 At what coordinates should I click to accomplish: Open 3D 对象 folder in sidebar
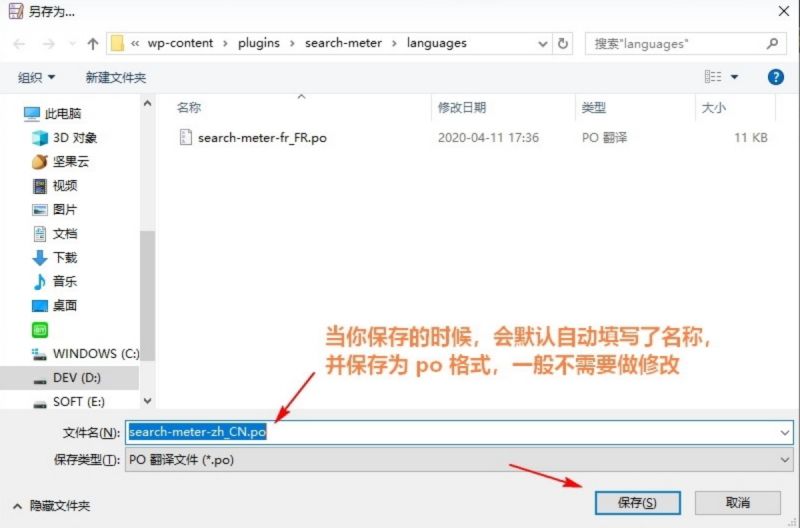coord(74,138)
